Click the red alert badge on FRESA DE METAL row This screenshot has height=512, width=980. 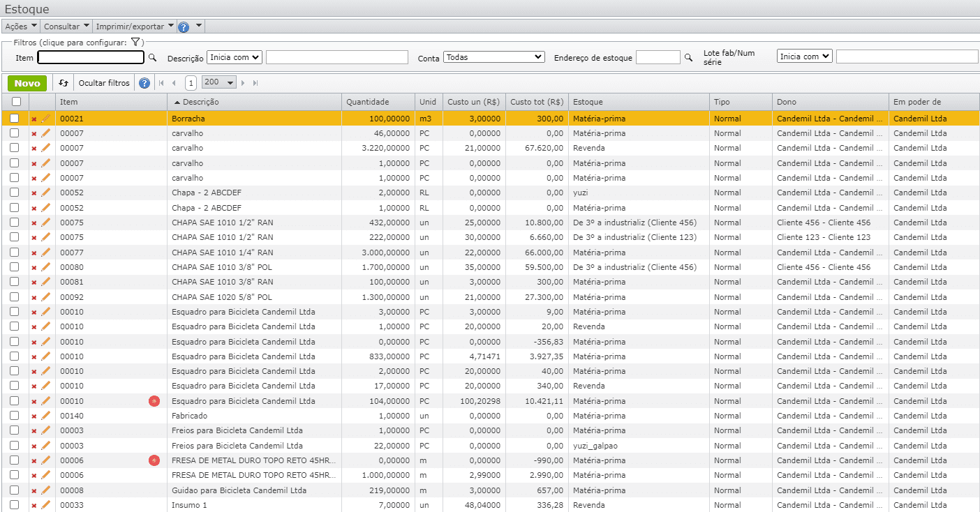(154, 460)
